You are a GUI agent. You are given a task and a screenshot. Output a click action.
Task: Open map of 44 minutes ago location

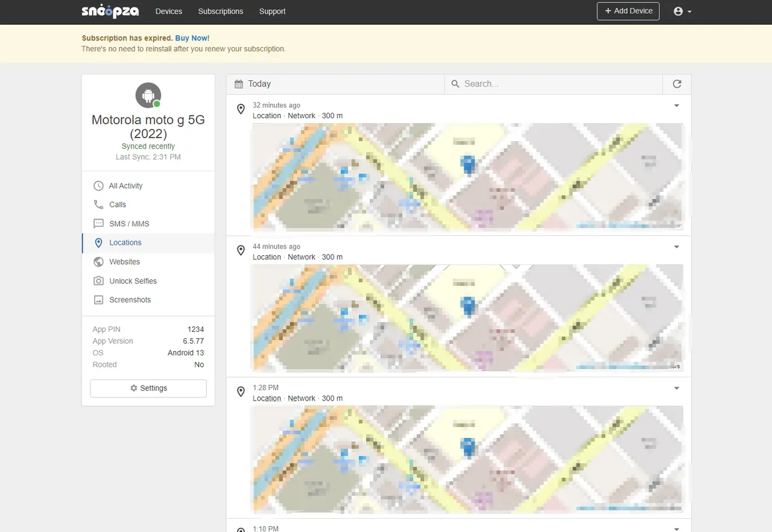tap(467, 317)
